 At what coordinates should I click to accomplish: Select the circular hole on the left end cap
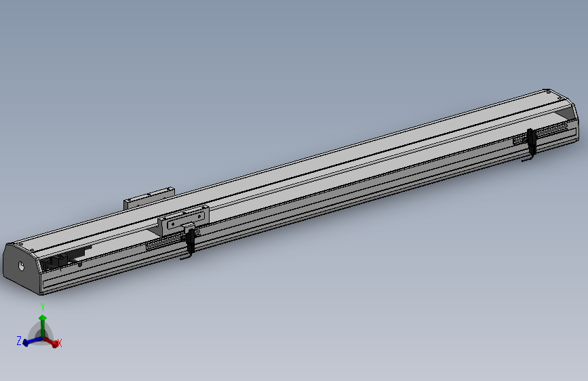click(21, 266)
